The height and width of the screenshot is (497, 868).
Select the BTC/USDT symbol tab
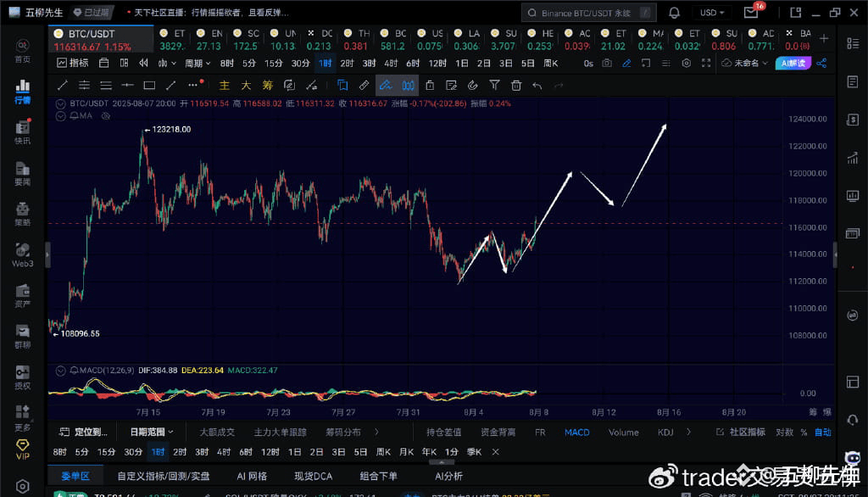pos(101,40)
